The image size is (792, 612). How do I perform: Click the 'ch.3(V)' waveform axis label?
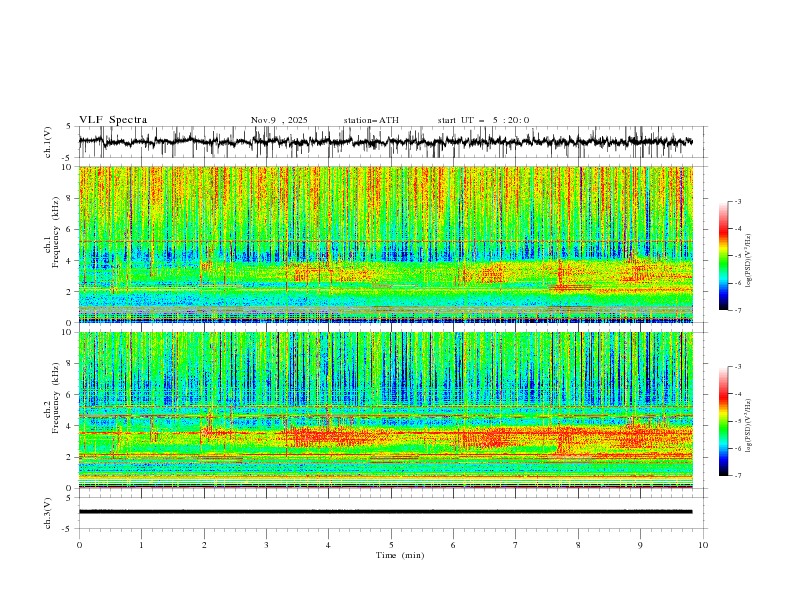pyautogui.click(x=48, y=513)
